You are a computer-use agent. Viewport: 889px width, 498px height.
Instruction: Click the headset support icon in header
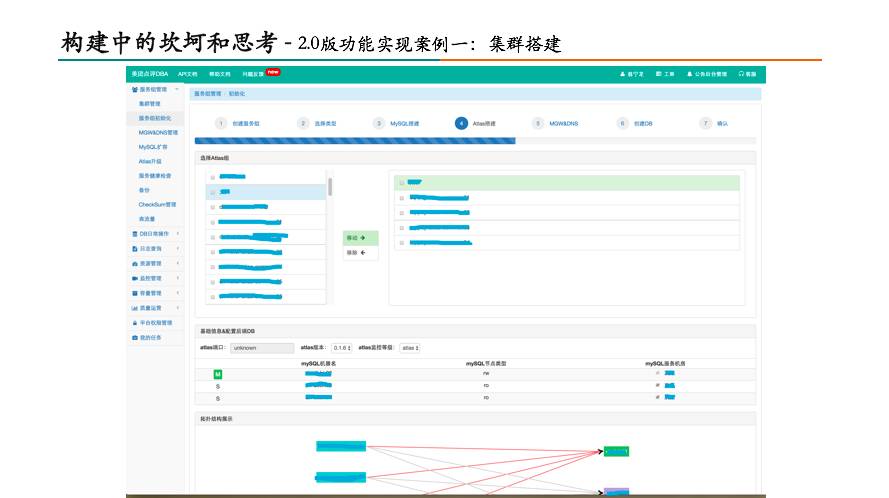pos(741,74)
